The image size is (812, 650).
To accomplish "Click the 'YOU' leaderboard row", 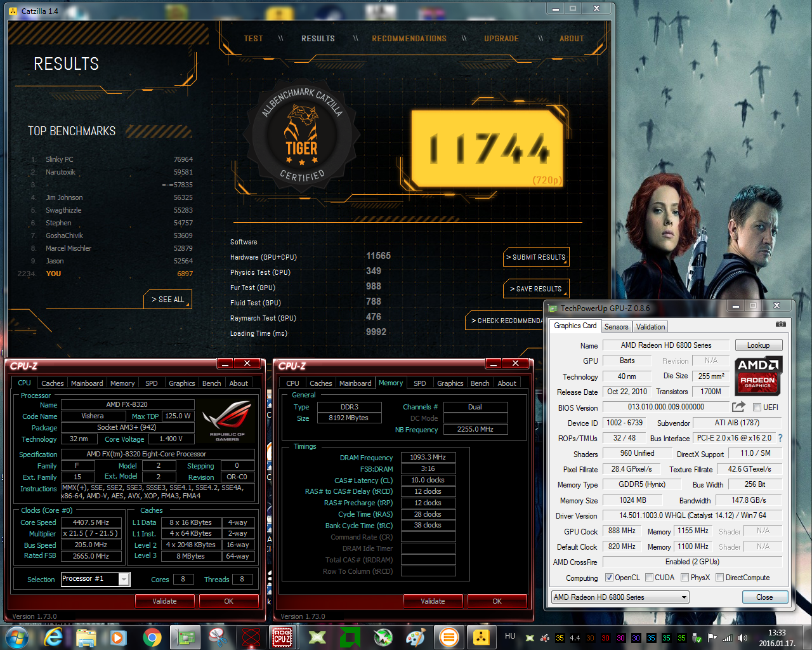I will pos(105,274).
